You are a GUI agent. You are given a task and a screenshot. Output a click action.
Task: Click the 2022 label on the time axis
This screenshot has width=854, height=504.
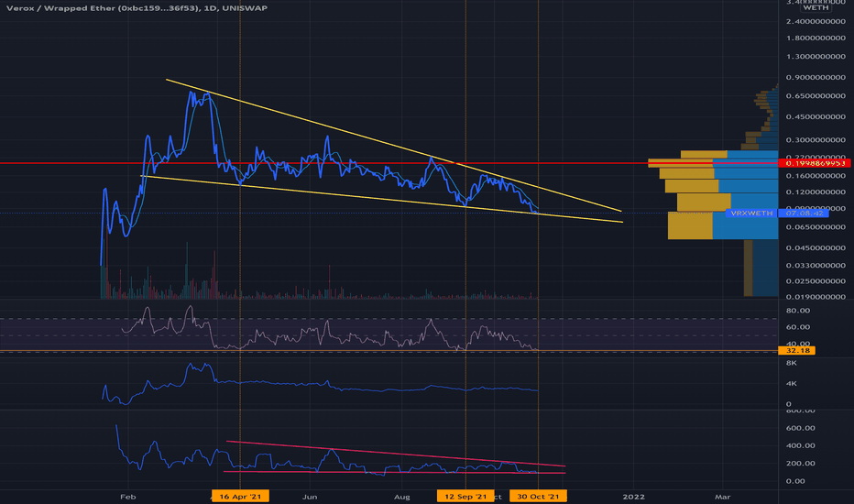(633, 497)
